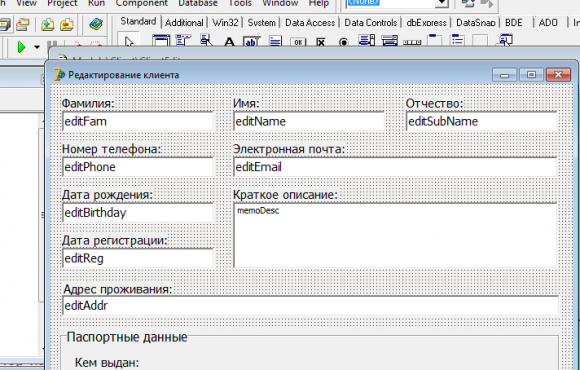
Task: Open the Component menu
Action: (x=142, y=3)
